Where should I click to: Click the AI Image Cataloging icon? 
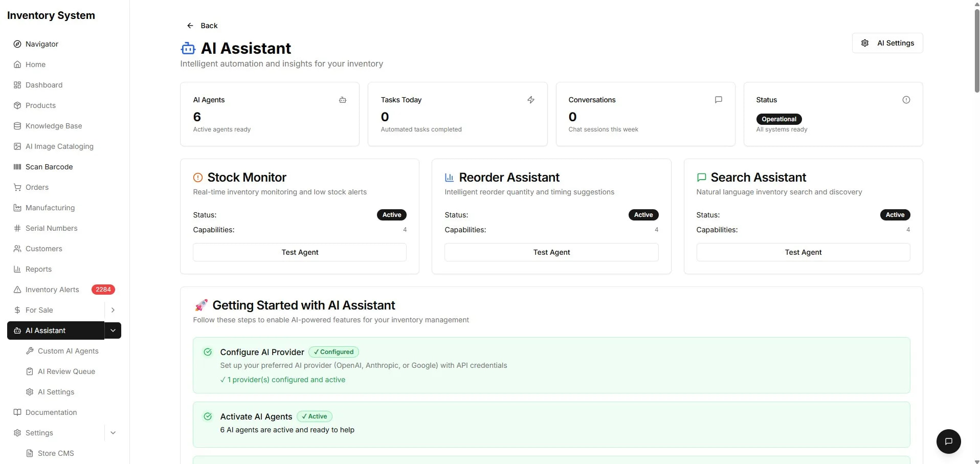[x=17, y=146]
